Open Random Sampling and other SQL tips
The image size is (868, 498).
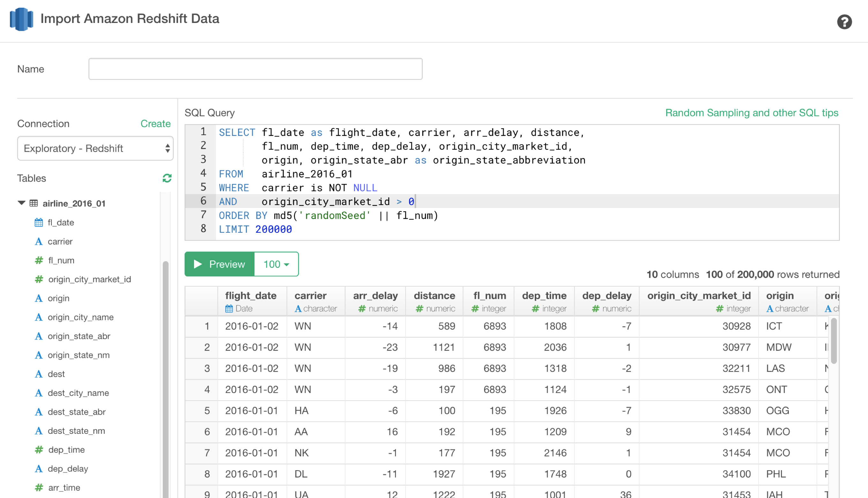pyautogui.click(x=752, y=112)
